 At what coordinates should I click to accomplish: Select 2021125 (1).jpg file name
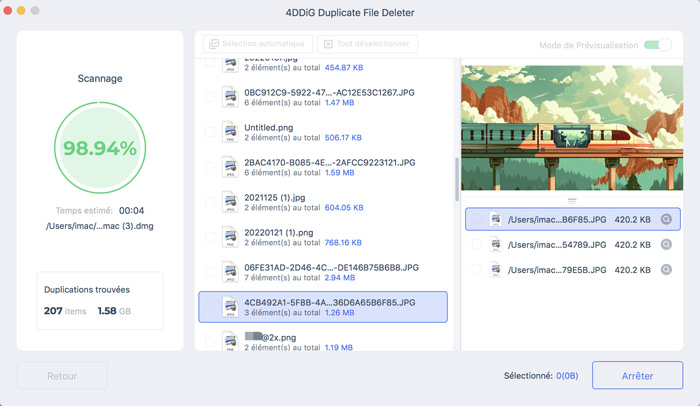tap(275, 197)
